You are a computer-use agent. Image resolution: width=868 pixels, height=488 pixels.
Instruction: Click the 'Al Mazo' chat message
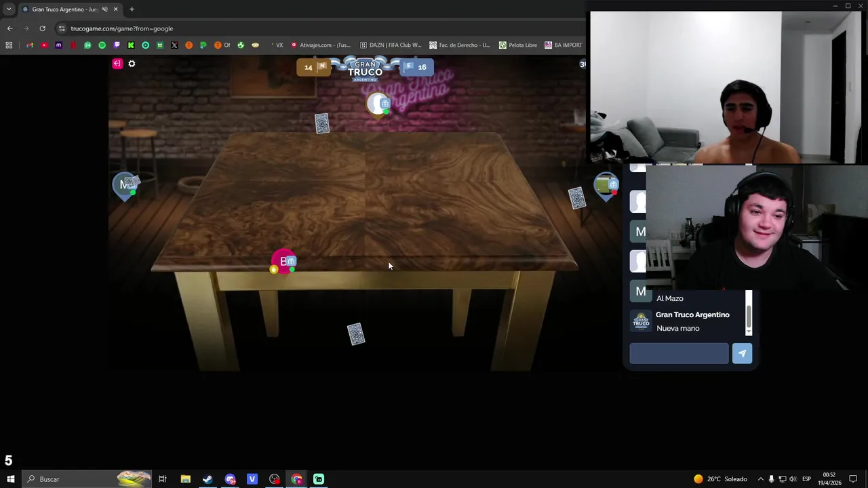click(x=669, y=298)
